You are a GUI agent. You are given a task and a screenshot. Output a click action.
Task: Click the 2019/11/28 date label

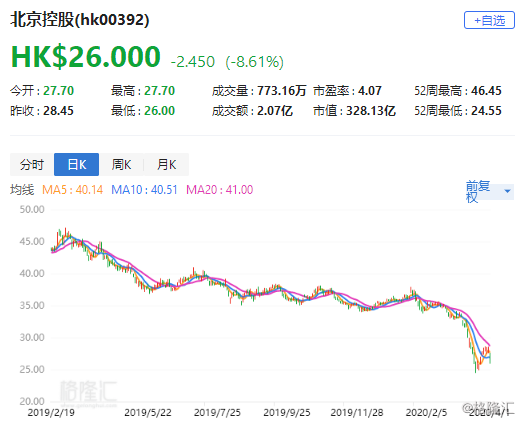coord(357,413)
